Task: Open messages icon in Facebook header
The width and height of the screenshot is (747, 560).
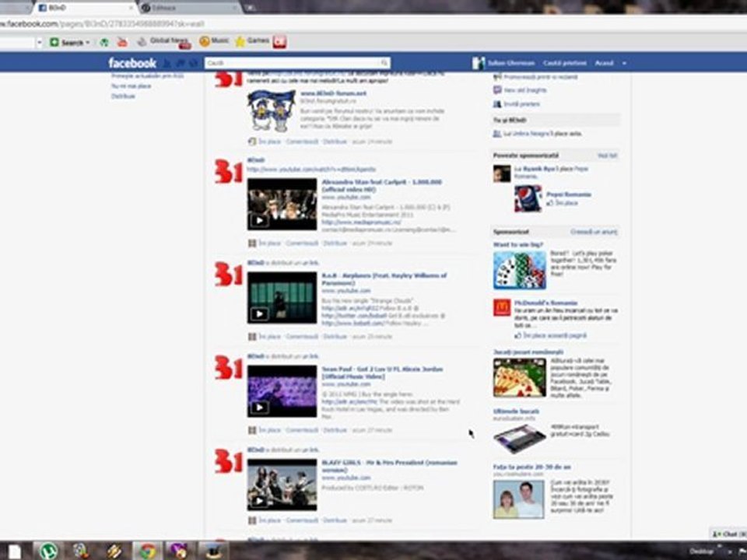Action: [x=181, y=63]
